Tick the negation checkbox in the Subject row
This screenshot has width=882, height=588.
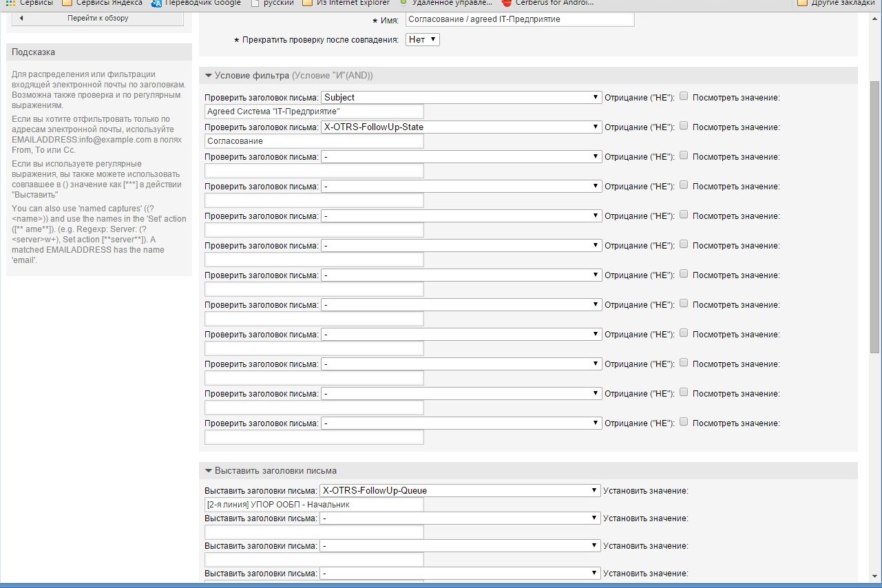point(684,96)
